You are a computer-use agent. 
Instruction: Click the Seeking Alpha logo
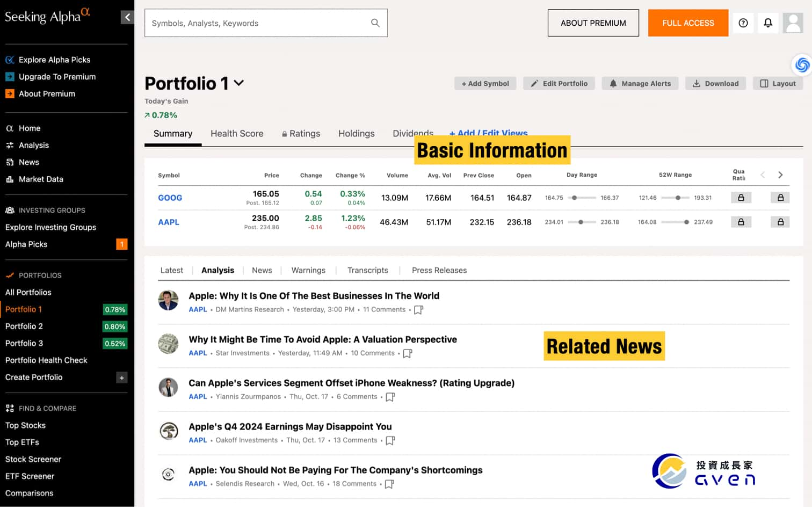point(47,16)
